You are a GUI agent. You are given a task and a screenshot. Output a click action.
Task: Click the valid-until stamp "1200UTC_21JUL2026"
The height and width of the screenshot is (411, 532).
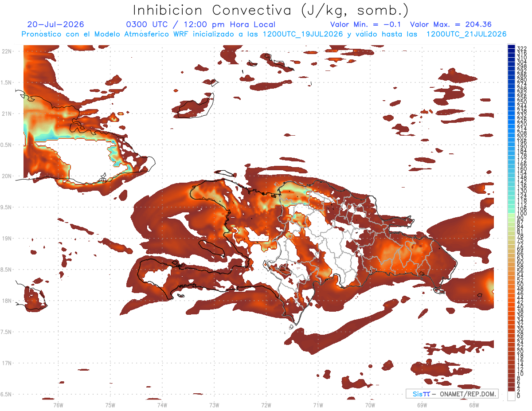tap(466, 34)
